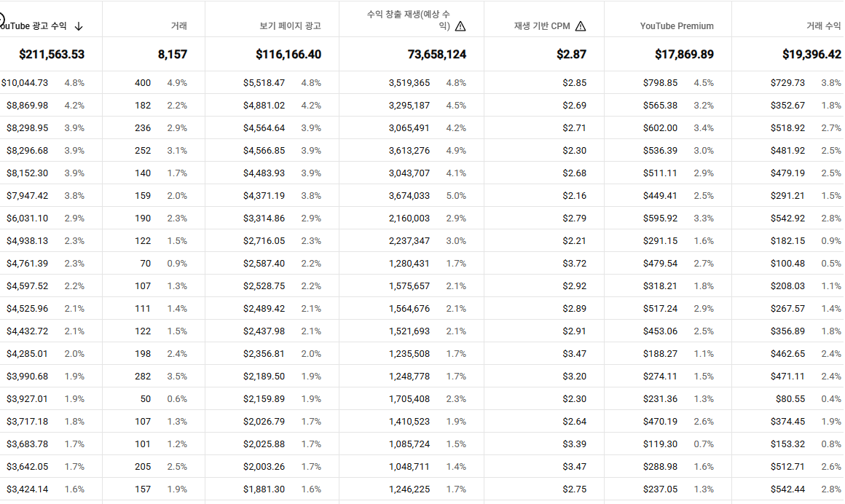Click the total transactions value 8,157
This screenshot has height=504, width=845.
172,55
